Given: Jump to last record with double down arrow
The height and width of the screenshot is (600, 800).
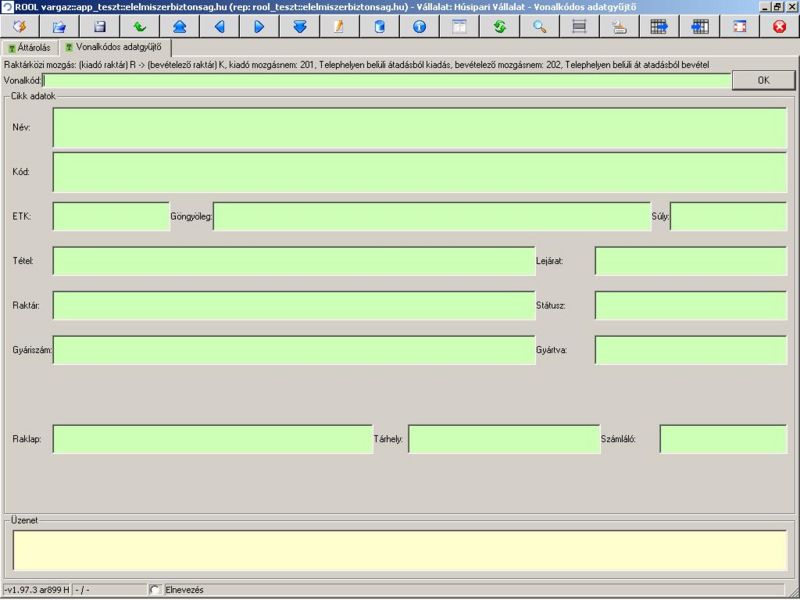Looking at the screenshot, I should click(299, 27).
